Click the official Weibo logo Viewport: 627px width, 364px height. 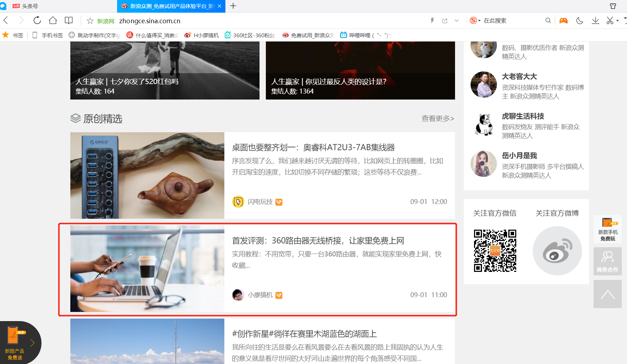coord(557,251)
